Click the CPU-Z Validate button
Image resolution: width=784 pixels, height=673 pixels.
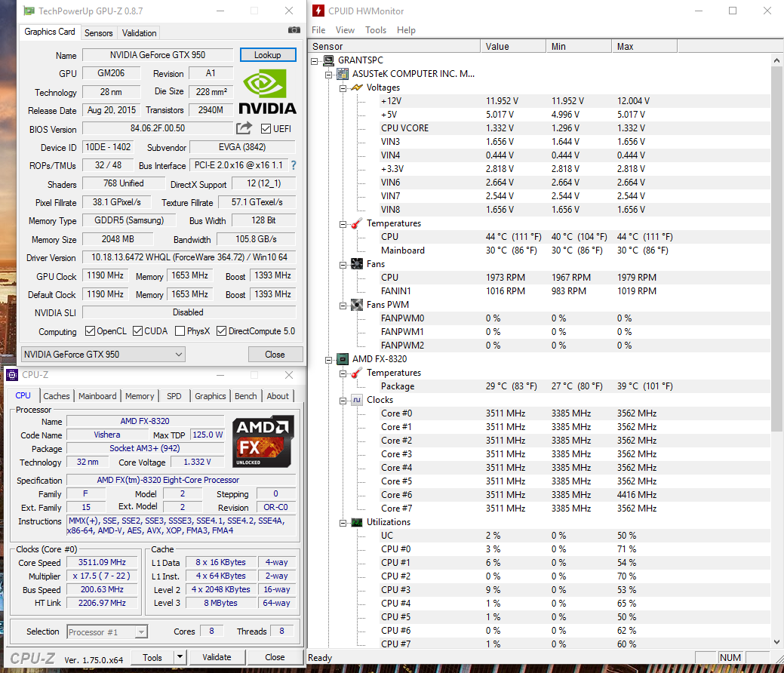pyautogui.click(x=217, y=657)
